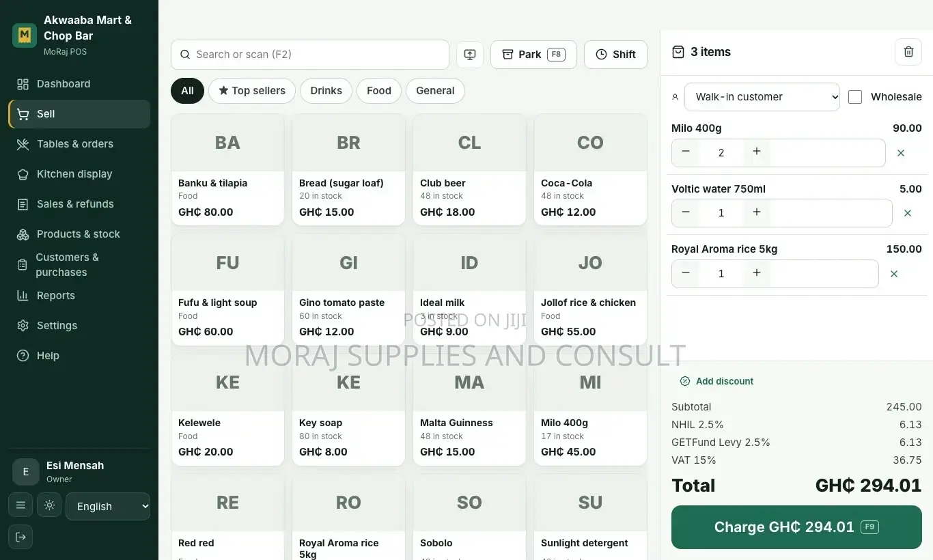This screenshot has width=933, height=560.
Task: Open Customers & purchases section
Action: coord(79,265)
